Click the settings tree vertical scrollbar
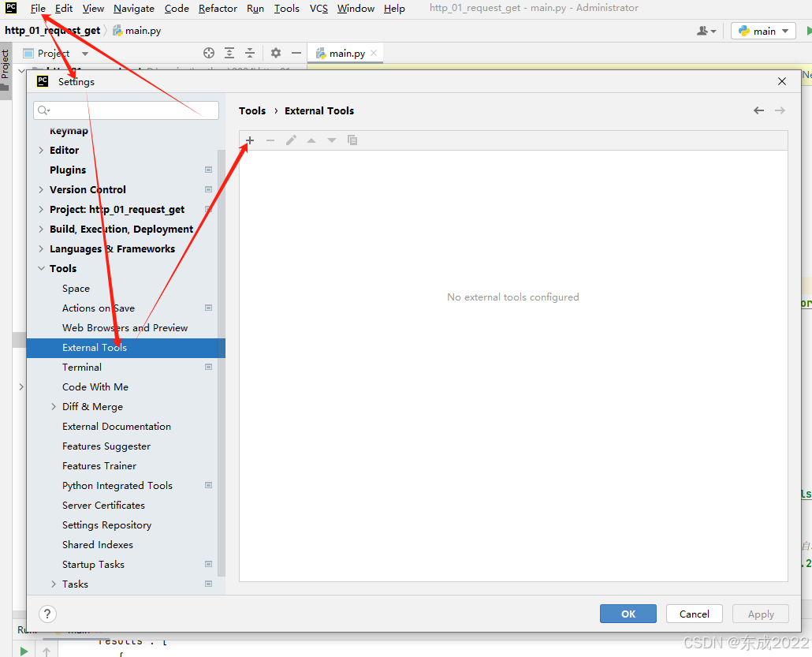The width and height of the screenshot is (812, 657). click(x=222, y=363)
